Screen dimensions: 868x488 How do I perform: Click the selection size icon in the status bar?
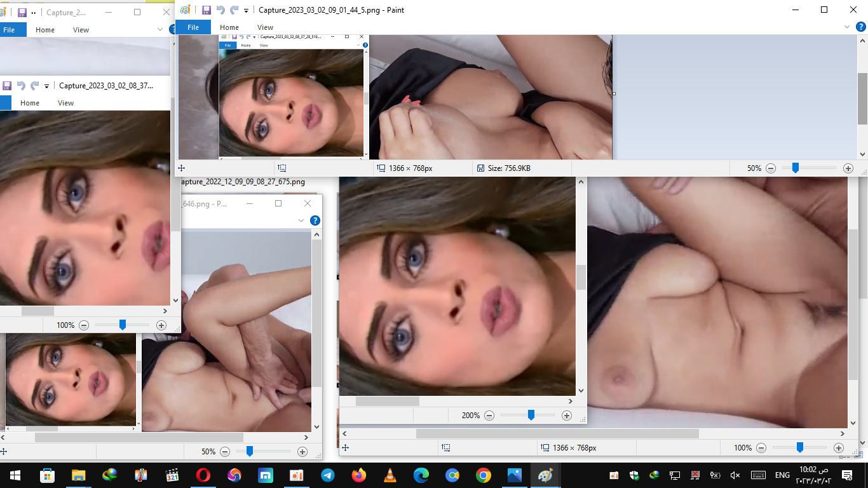pos(281,168)
